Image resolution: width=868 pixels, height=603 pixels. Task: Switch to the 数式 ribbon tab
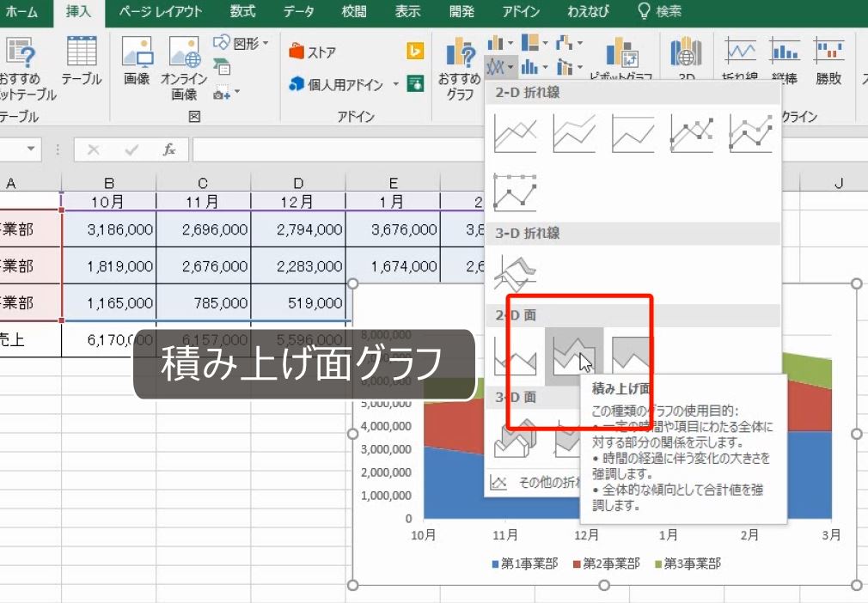[x=243, y=12]
